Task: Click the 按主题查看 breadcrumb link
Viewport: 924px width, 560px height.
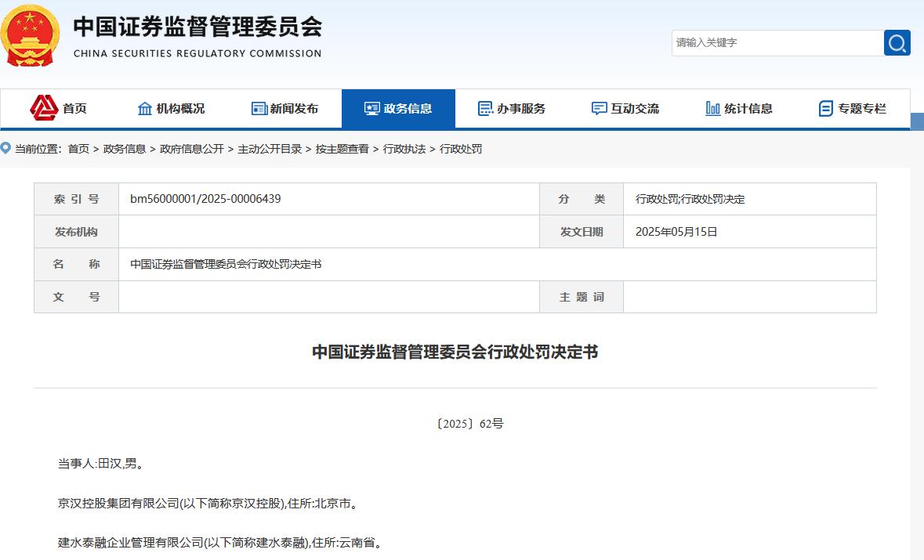Action: coord(342,149)
